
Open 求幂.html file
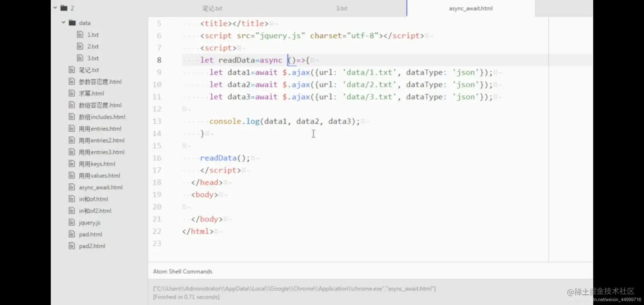tap(91, 93)
